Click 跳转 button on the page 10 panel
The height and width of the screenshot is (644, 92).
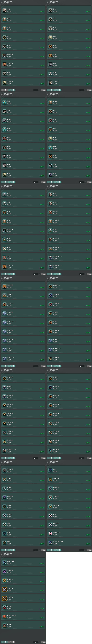tap(89, 458)
